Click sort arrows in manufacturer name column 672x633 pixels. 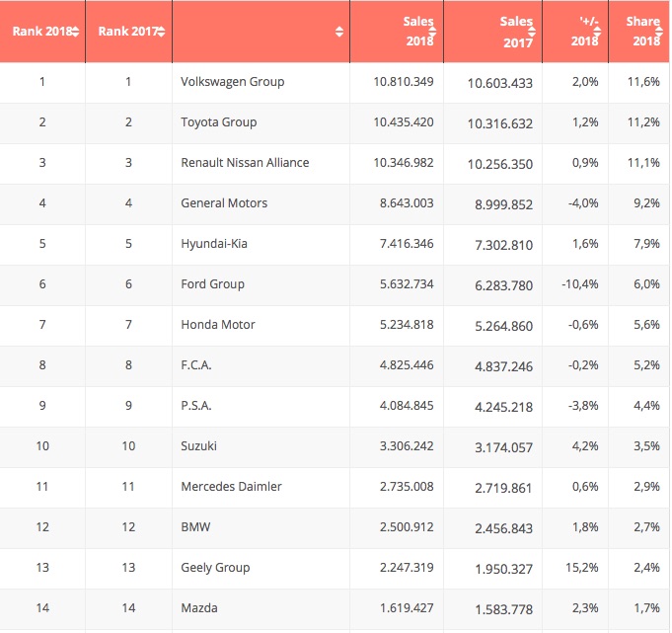click(339, 32)
